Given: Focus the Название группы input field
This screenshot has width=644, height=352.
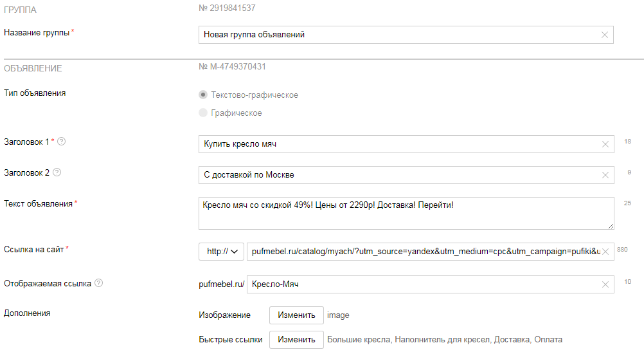Looking at the screenshot, I should click(406, 35).
